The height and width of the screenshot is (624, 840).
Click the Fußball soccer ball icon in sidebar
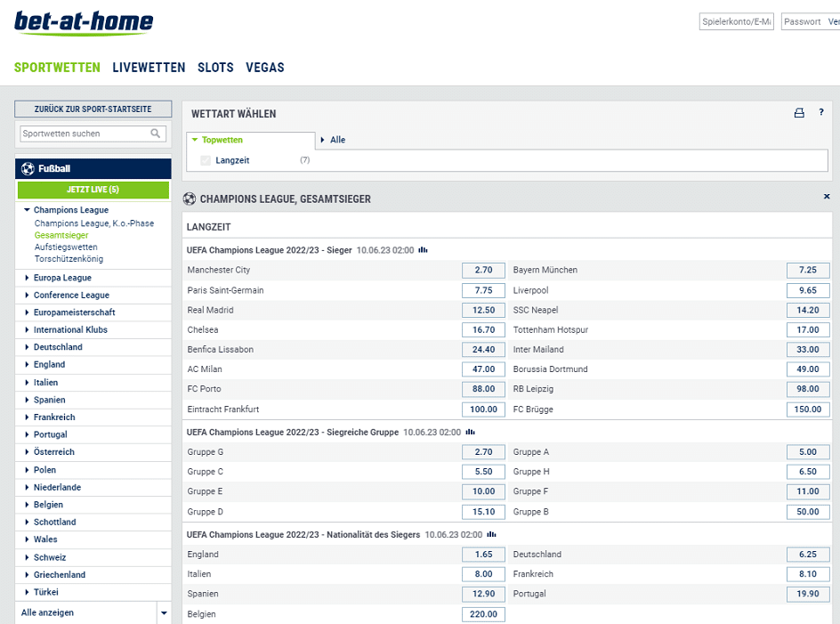click(x=28, y=169)
